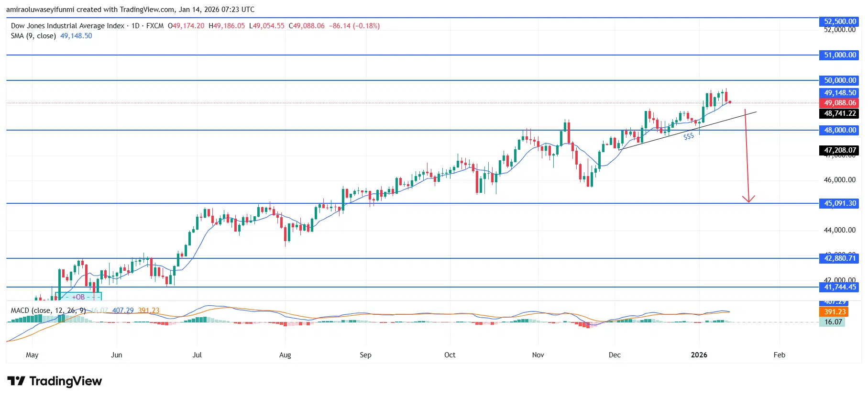Select the blue $$$ liquidity marker
Image resolution: width=868 pixels, height=399 pixels.
click(x=689, y=137)
